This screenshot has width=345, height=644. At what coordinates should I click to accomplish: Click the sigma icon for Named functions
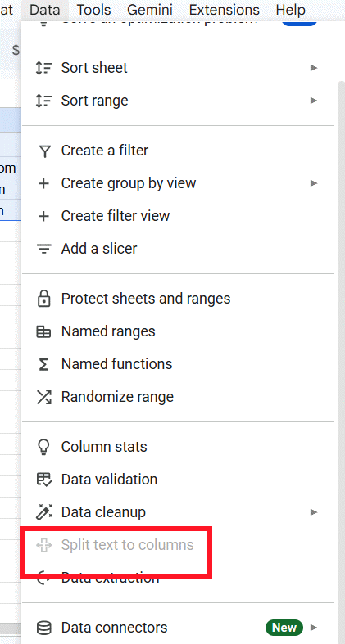(43, 364)
